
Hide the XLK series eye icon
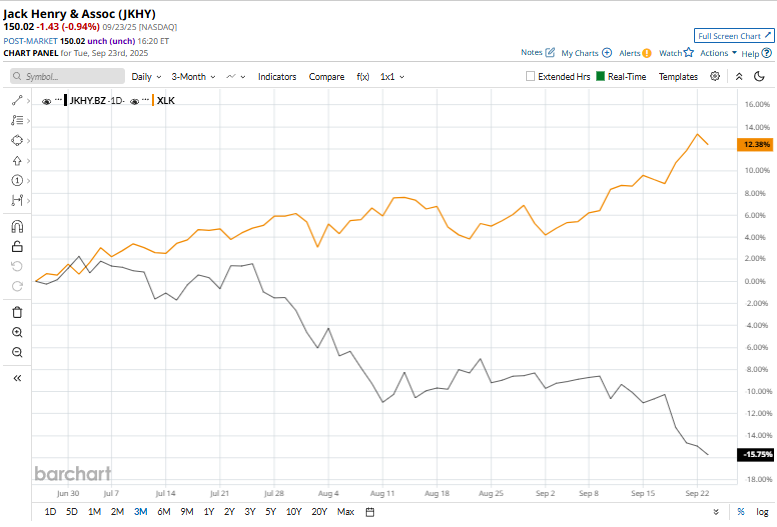click(134, 101)
